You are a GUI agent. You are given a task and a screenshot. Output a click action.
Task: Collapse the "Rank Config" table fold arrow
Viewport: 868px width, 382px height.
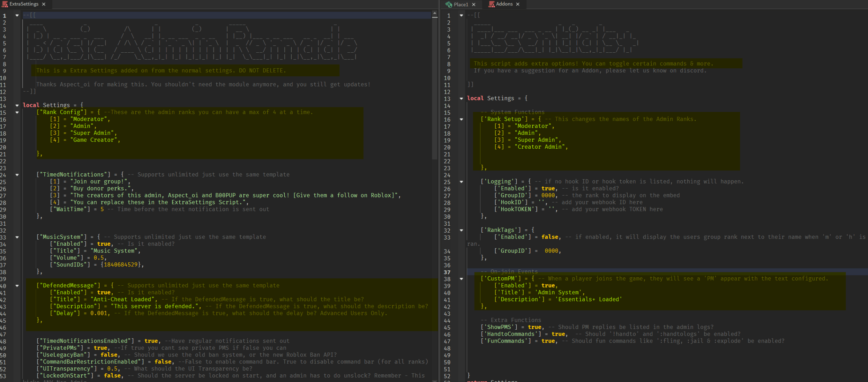point(17,112)
